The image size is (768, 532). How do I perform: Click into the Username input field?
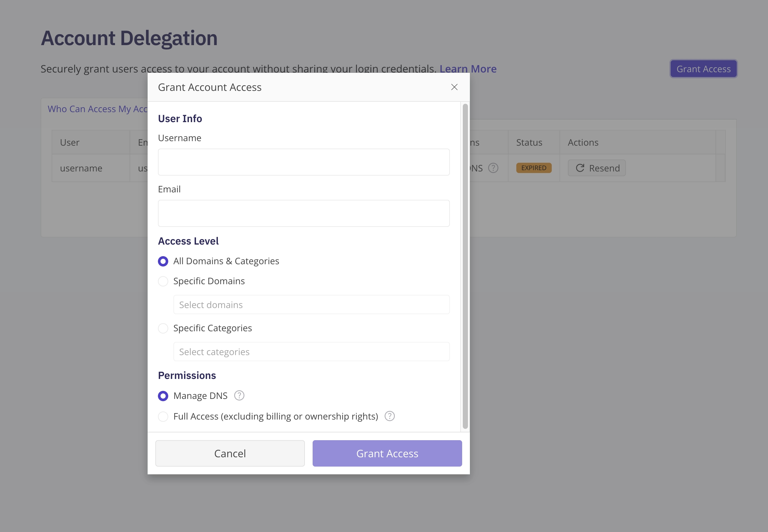(304, 162)
